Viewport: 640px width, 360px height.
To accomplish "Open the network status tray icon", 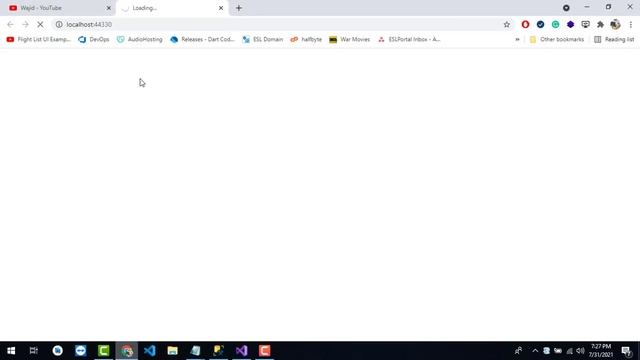I will 569,351.
